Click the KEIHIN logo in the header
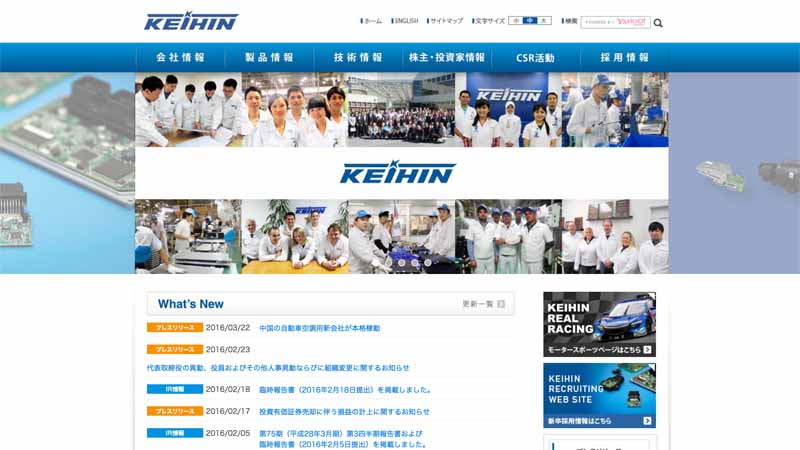Image resolution: width=800 pixels, height=450 pixels. pyautogui.click(x=191, y=21)
